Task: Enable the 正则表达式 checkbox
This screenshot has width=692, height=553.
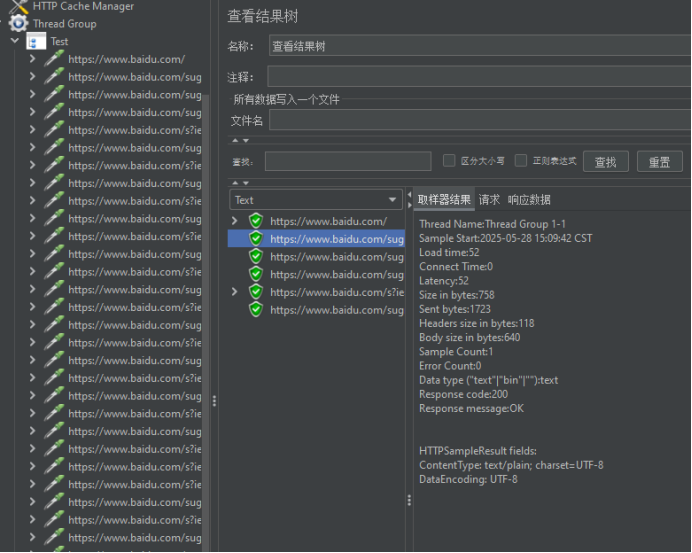Action: (x=521, y=161)
